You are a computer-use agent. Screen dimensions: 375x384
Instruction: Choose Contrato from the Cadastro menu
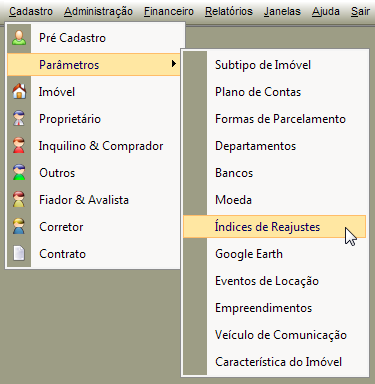pos(95,254)
